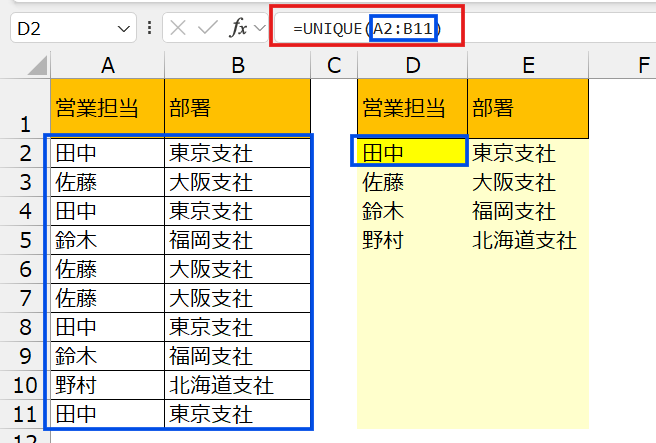Select cell E4 containing 福岡支社
Image resolution: width=656 pixels, height=443 pixels.
(527, 211)
